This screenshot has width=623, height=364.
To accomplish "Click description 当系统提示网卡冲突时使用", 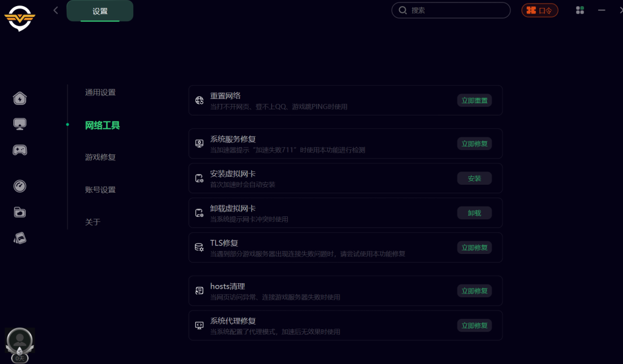I will (249, 219).
